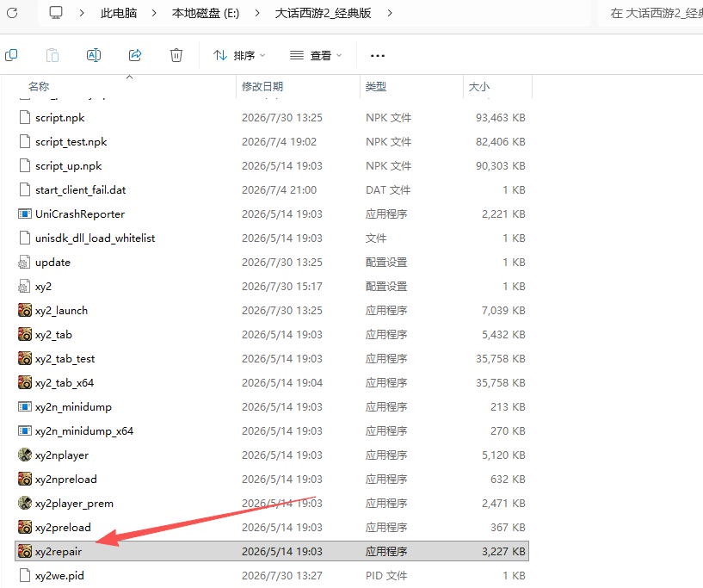Image resolution: width=703 pixels, height=588 pixels.
Task: Select xy2 config settings icon
Action: coord(24,286)
